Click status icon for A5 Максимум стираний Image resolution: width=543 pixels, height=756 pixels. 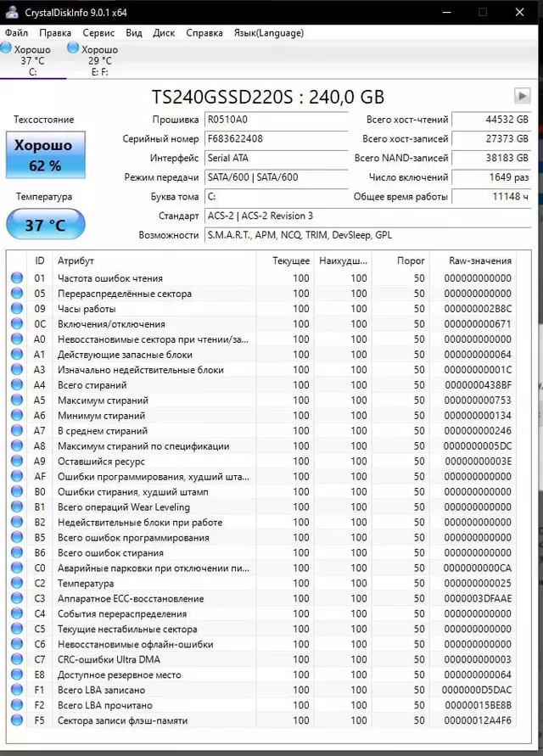pyautogui.click(x=17, y=400)
